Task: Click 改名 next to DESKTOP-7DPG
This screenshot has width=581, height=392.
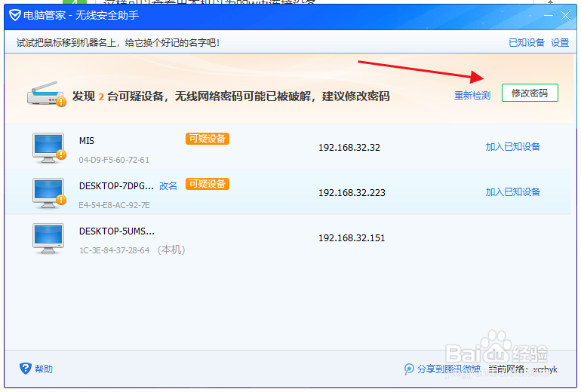Action: point(168,185)
